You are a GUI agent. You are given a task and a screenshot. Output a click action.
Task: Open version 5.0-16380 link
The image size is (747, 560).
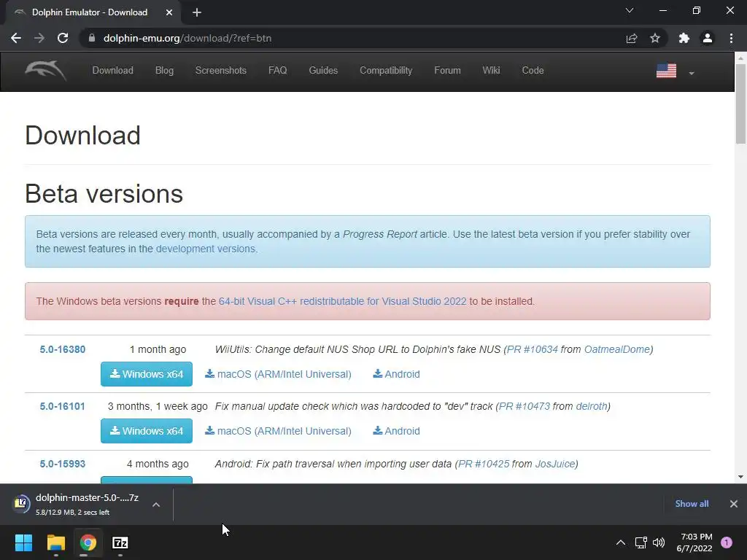coord(63,349)
